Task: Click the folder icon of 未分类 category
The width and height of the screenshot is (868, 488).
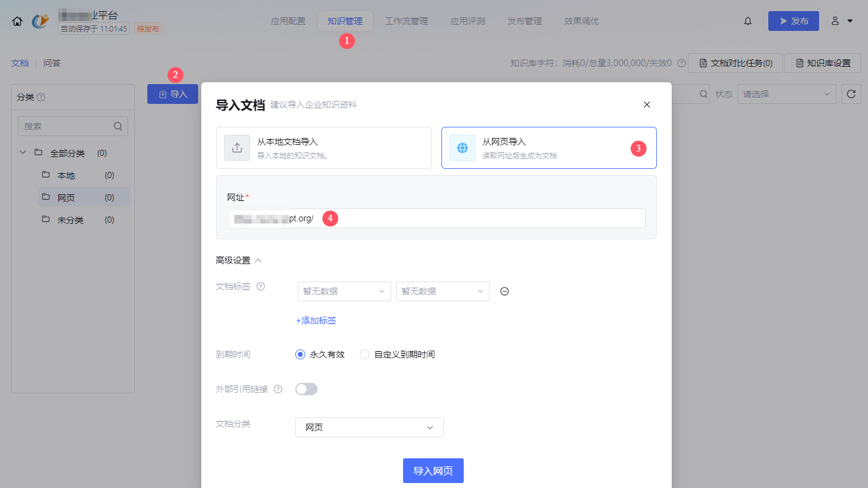Action: coord(46,220)
